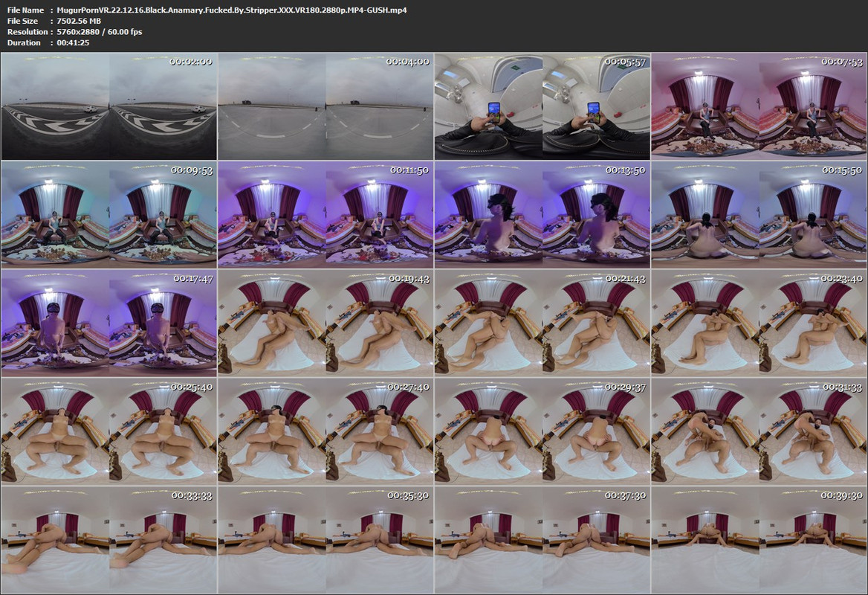This screenshot has height=595, width=868.
Task: Choose the frame stamped 00:39:30
Action: coord(759,541)
